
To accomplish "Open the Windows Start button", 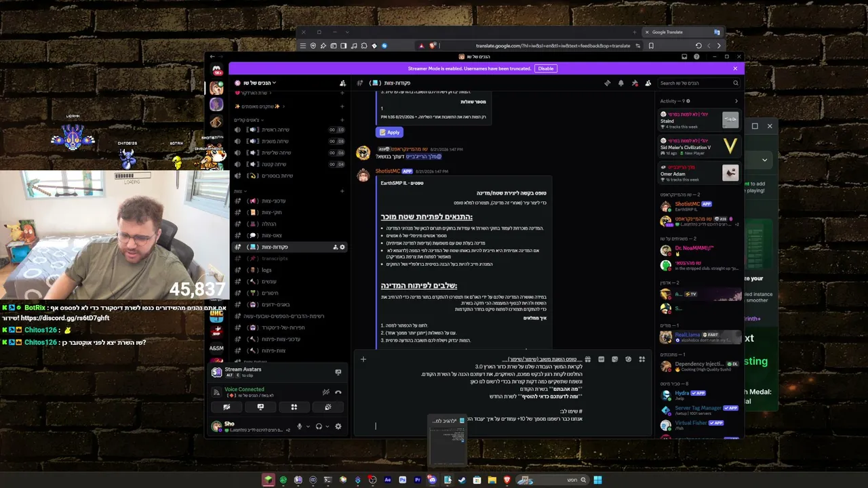I will pyautogui.click(x=597, y=480).
